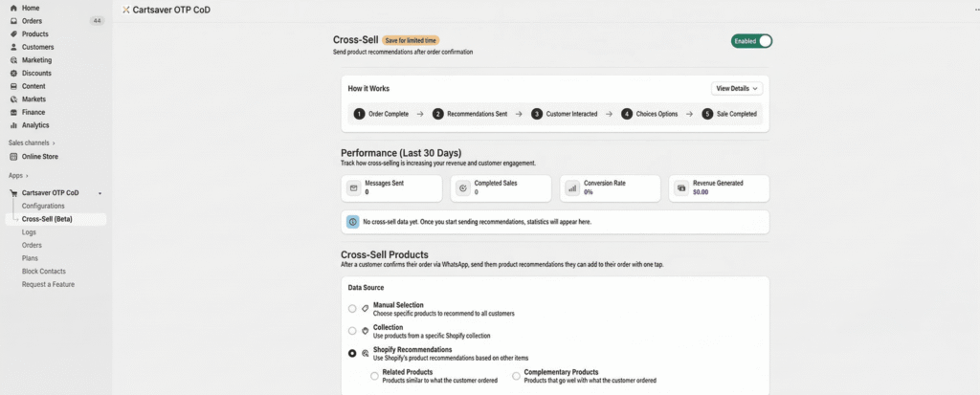
Task: Select Manual Selection data source
Action: pyautogui.click(x=352, y=308)
